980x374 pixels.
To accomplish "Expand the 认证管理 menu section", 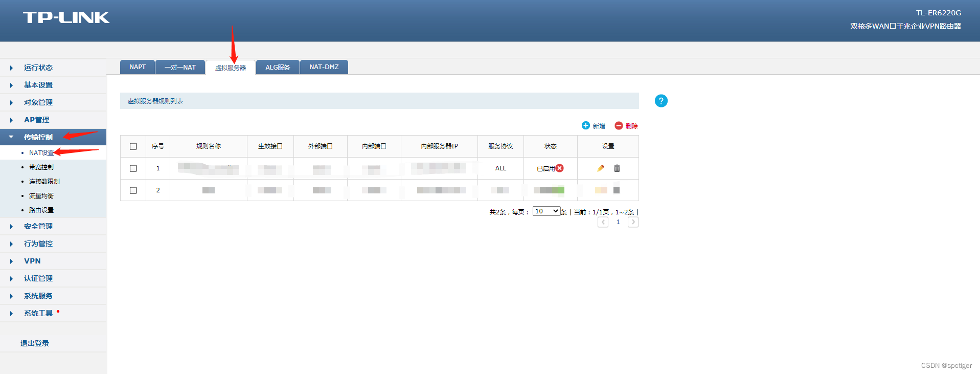I will (53, 278).
